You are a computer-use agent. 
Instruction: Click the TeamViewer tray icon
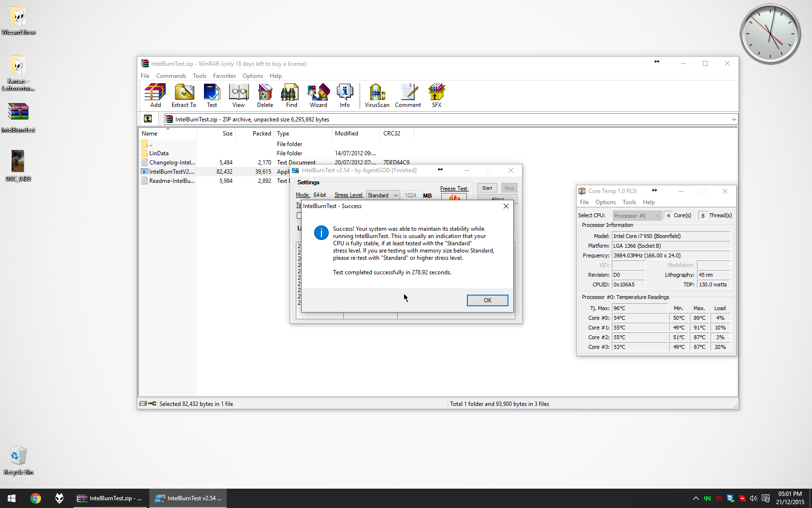pos(730,498)
